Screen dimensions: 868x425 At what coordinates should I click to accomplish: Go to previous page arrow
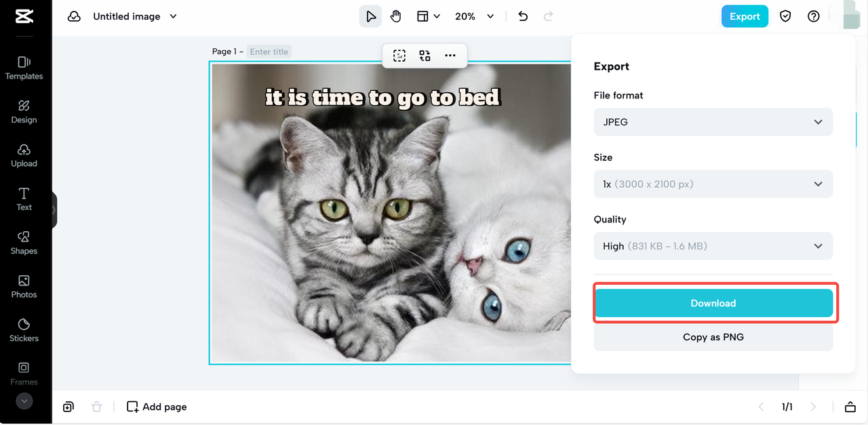pyautogui.click(x=762, y=407)
